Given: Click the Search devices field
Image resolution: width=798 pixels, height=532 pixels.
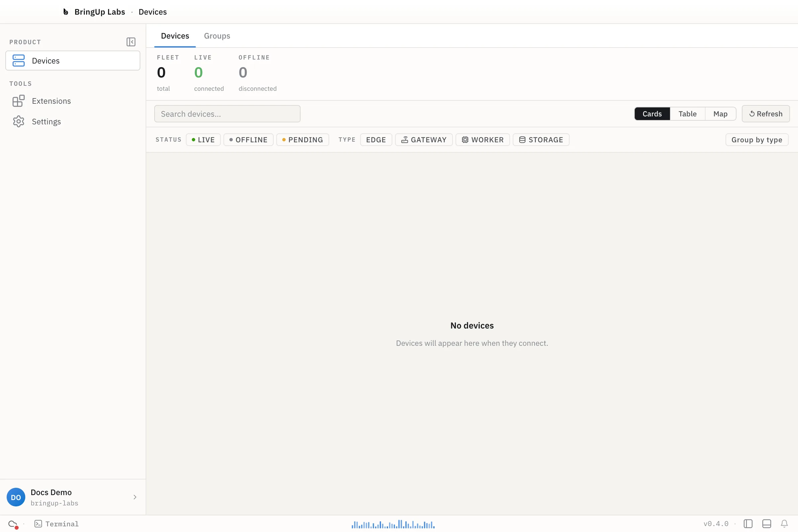Looking at the screenshot, I should click(227, 114).
